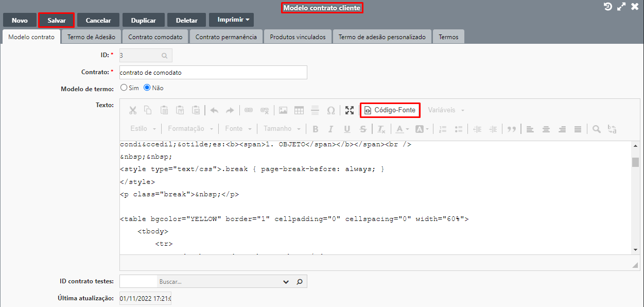The width and height of the screenshot is (644, 307).
Task: Toggle Strikethrough formatting
Action: tap(363, 129)
